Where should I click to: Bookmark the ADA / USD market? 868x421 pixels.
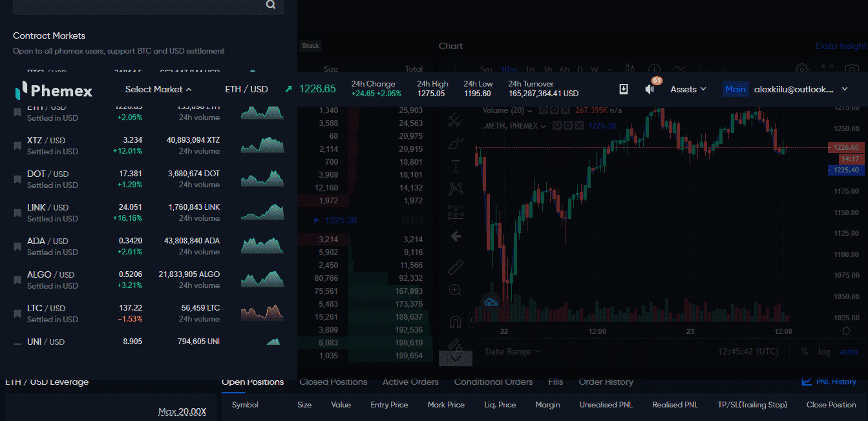pos(17,247)
